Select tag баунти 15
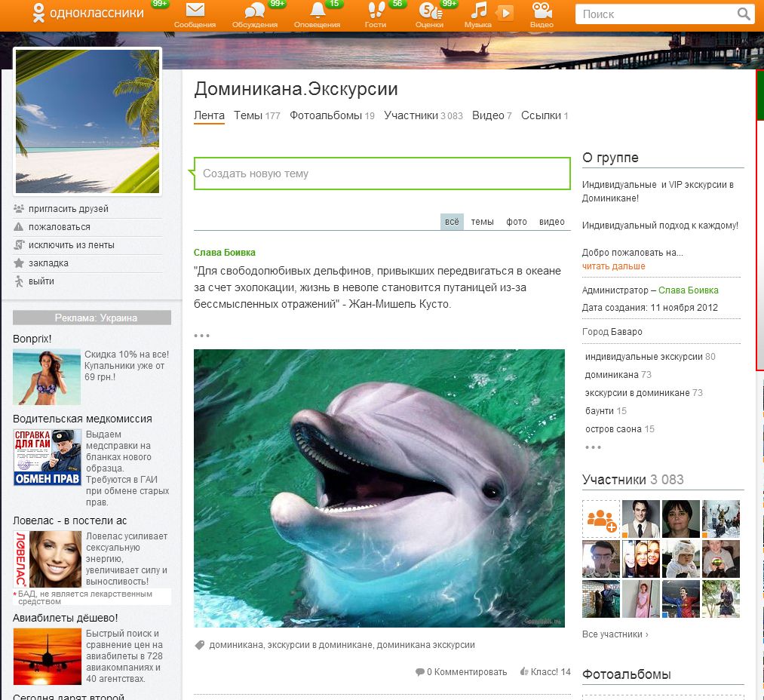 click(x=606, y=411)
